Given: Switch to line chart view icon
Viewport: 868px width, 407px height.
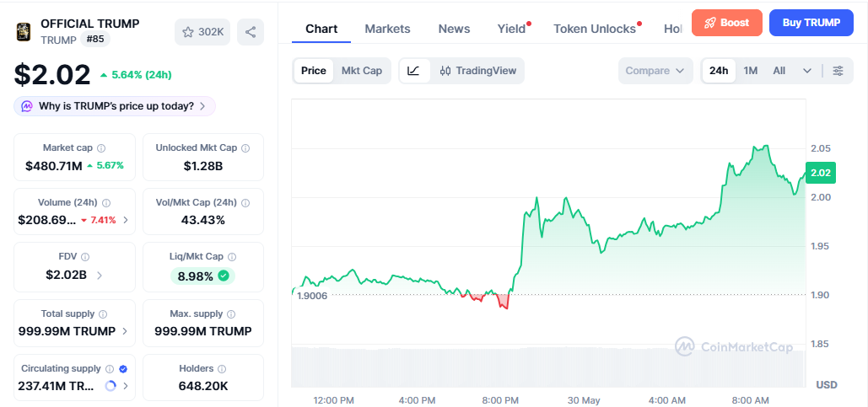Looking at the screenshot, I should (x=414, y=71).
